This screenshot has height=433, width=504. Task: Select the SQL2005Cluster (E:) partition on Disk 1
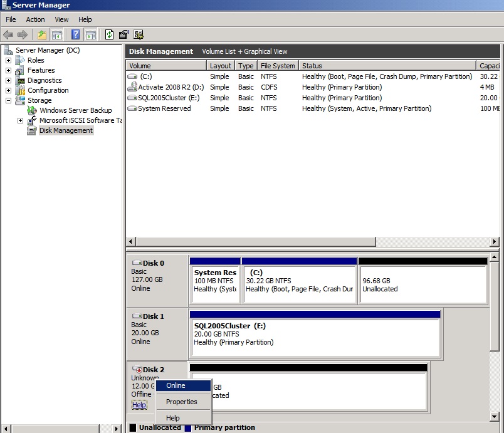pyautogui.click(x=315, y=334)
